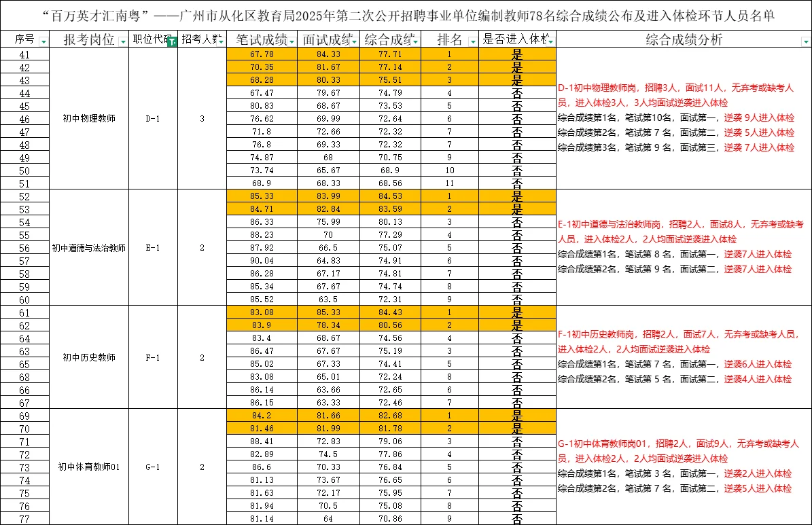Click the G-1初中体育教师岗01 analysis text
Screen dimensions: 812x525
pos(678,451)
